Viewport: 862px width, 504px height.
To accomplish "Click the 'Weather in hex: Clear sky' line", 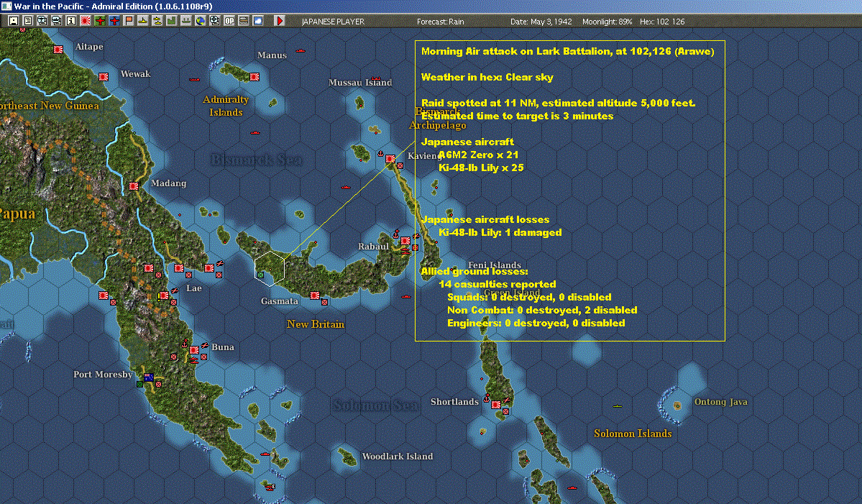I will (487, 77).
